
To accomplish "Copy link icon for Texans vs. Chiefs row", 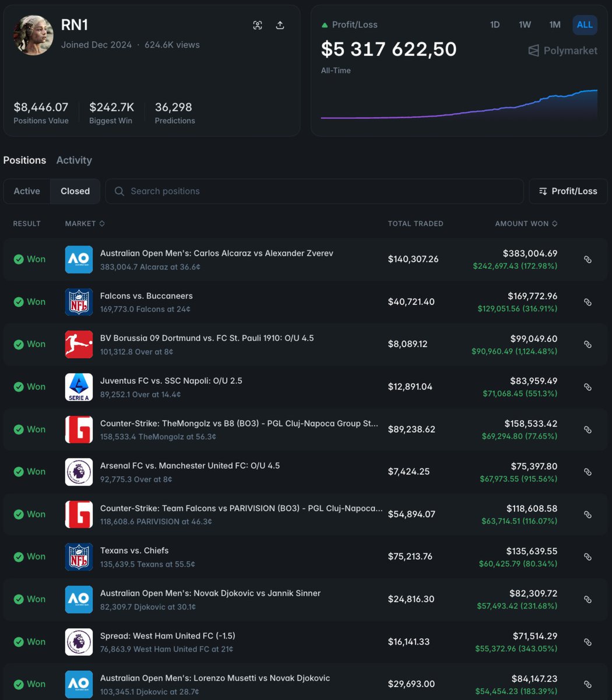I will point(588,557).
